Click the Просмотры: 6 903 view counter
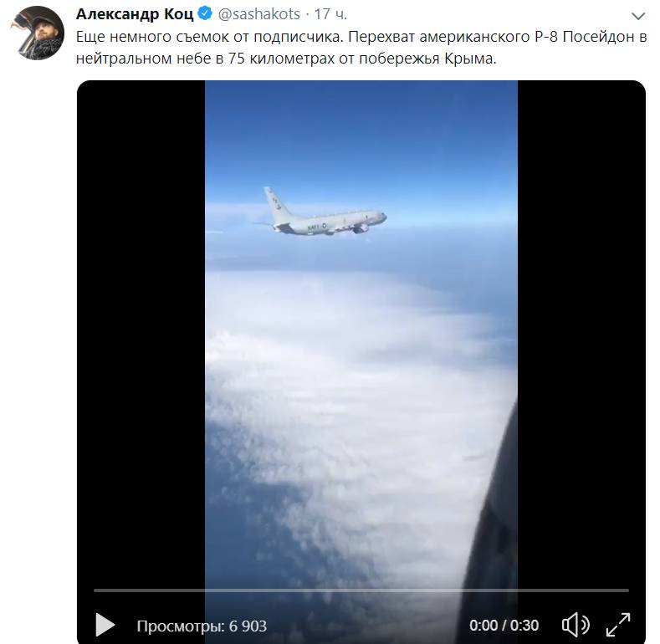This screenshot has width=660, height=644. tap(202, 626)
